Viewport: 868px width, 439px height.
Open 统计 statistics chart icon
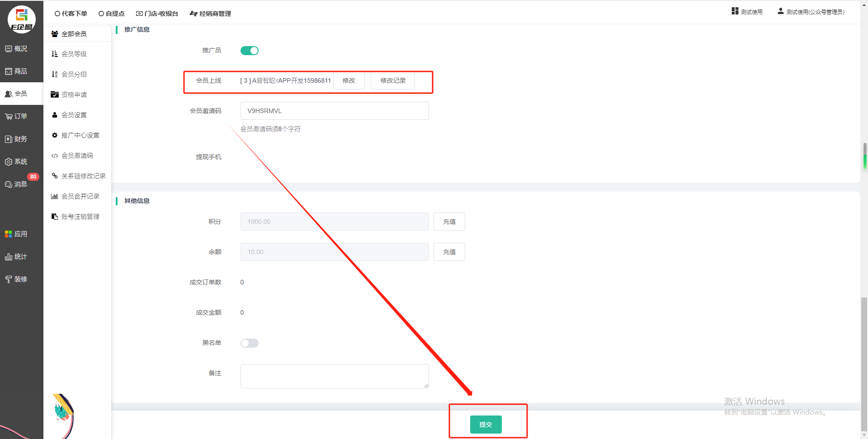[9, 257]
